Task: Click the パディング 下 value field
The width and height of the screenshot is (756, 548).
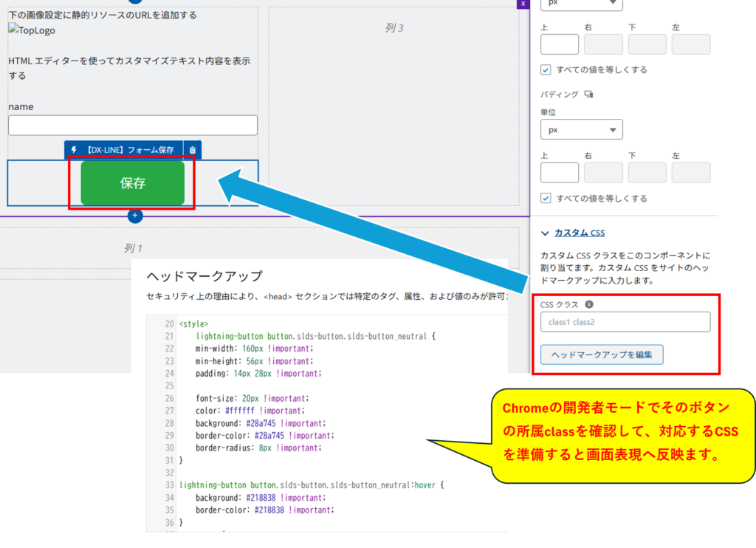Action: pyautogui.click(x=647, y=173)
